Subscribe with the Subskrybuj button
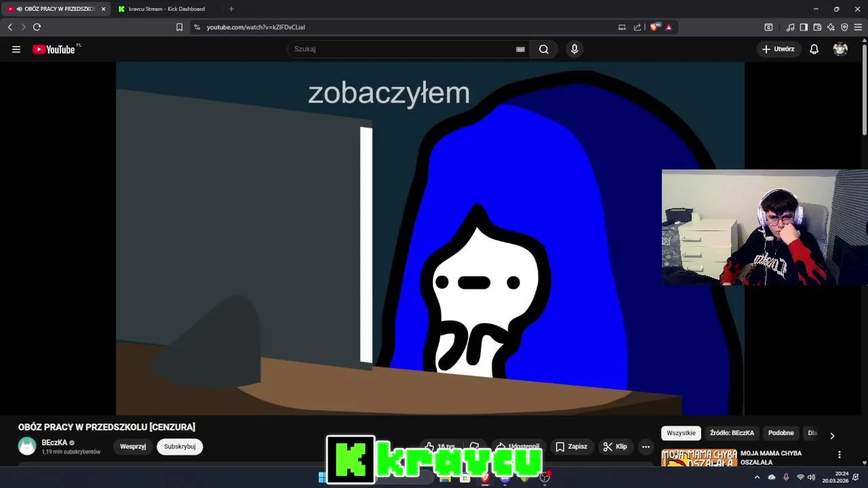 pyautogui.click(x=180, y=447)
